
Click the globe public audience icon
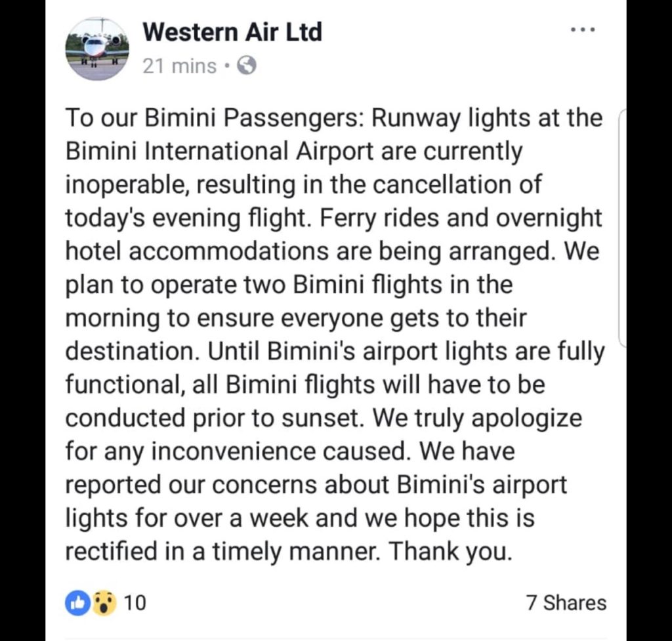[247, 66]
